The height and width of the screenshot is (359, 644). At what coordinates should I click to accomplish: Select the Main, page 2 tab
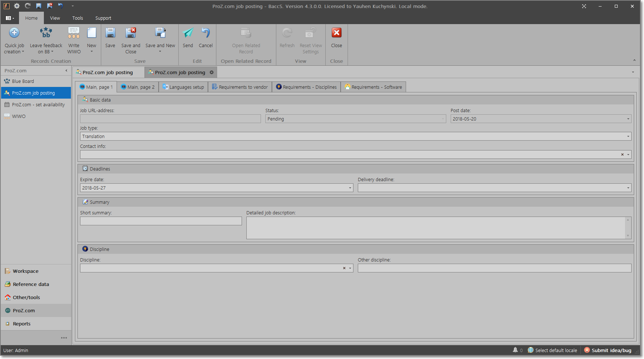point(138,87)
